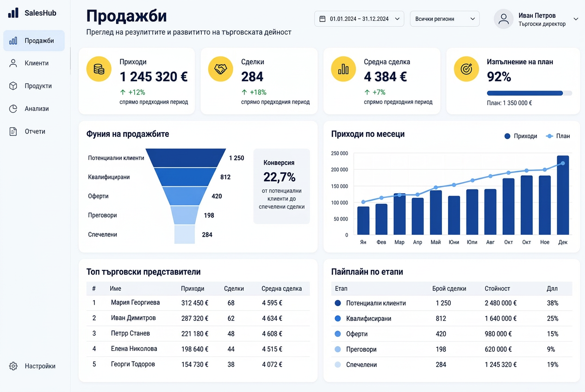The width and height of the screenshot is (585, 392).
Task: Select the Петър Станев row
Action: [x=198, y=333]
